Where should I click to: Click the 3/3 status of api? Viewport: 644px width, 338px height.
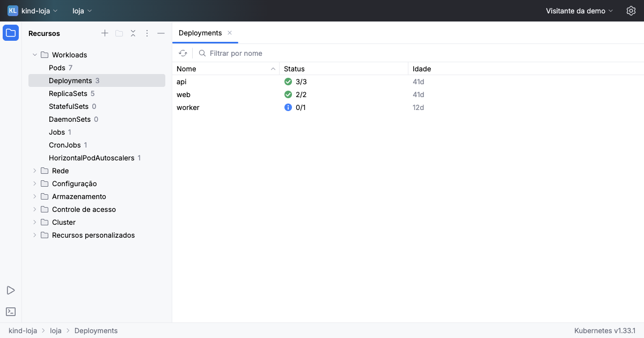tap(301, 82)
